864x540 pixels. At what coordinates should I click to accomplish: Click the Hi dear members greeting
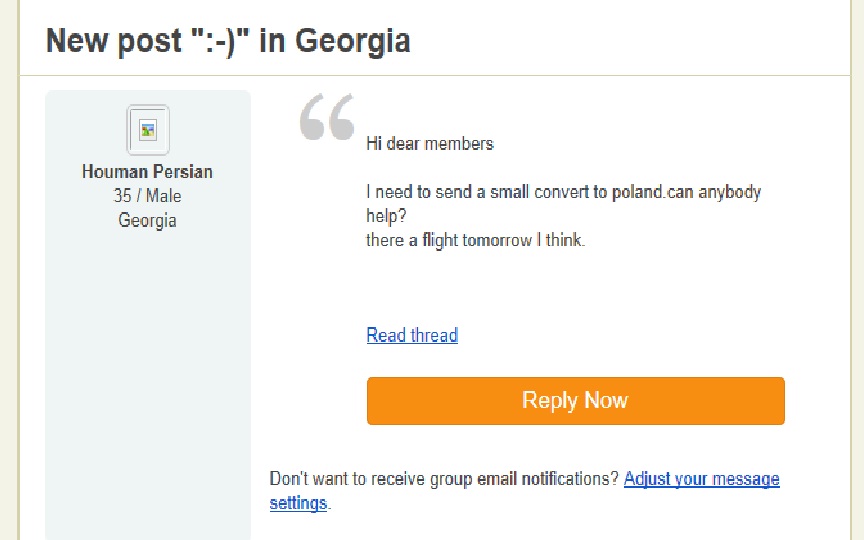430,144
